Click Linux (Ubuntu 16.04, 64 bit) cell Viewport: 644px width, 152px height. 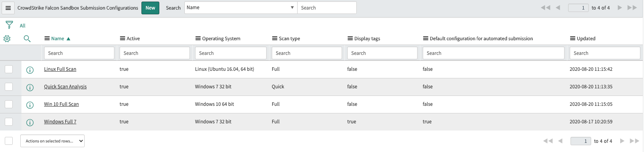pyautogui.click(x=224, y=69)
